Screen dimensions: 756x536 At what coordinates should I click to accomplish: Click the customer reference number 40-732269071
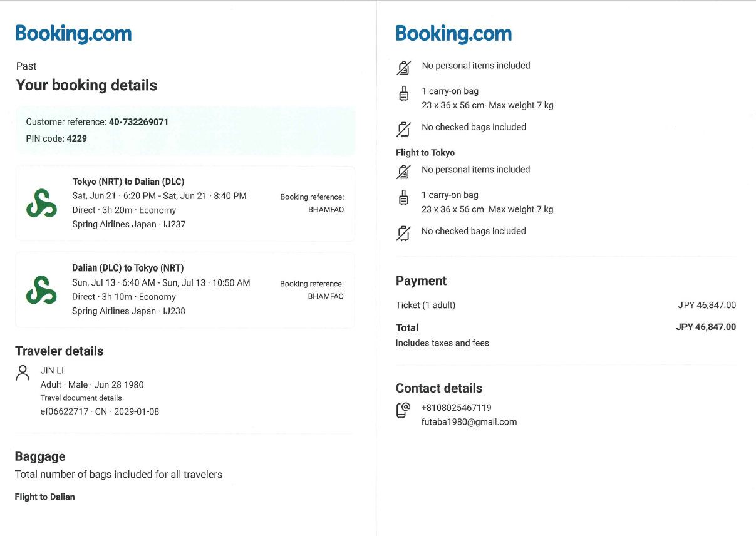[138, 122]
